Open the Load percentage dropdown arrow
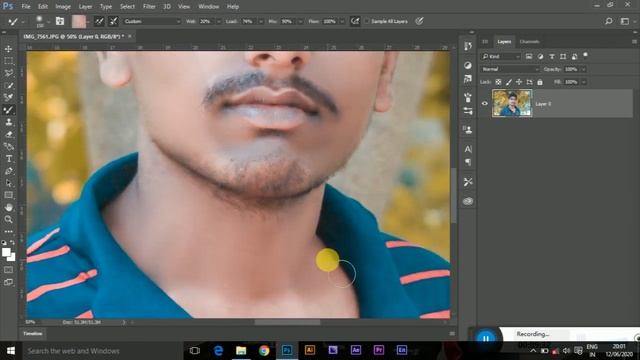The width and height of the screenshot is (640, 360). point(260,21)
